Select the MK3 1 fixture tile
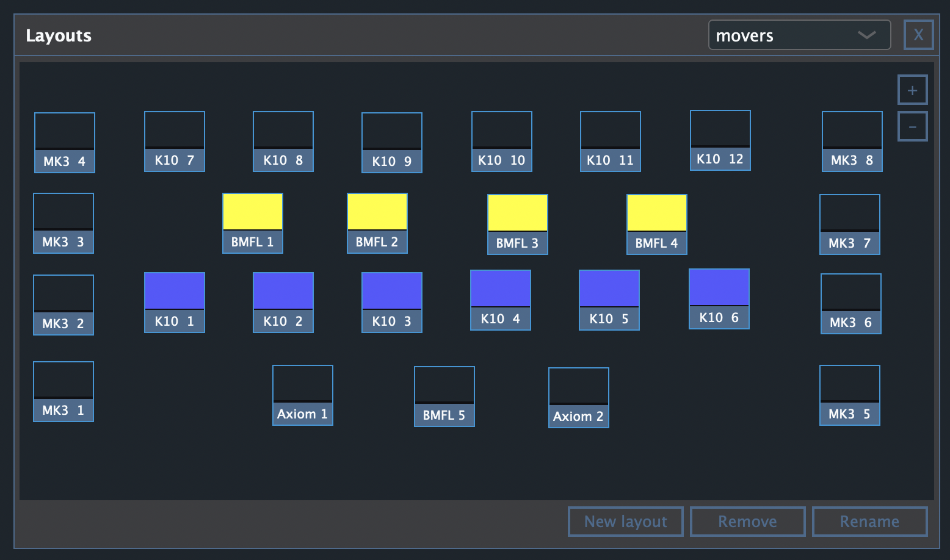This screenshot has width=950, height=560. 63,391
